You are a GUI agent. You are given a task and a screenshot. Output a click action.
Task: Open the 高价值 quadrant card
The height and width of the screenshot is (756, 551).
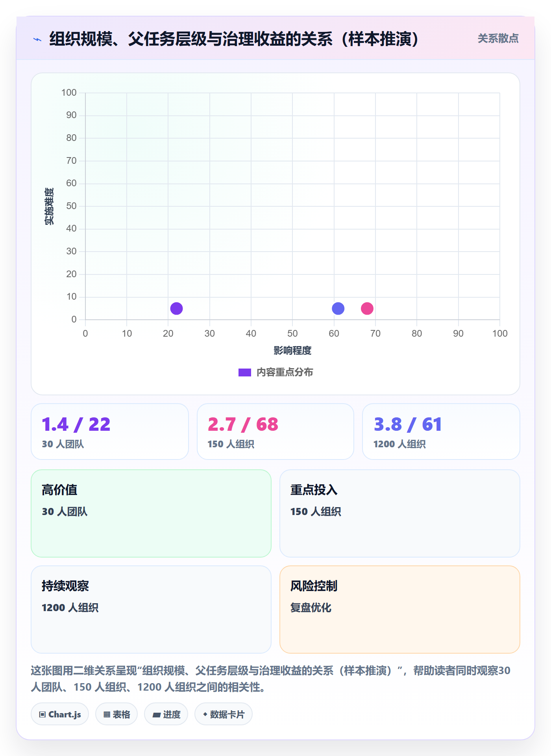pyautogui.click(x=151, y=513)
